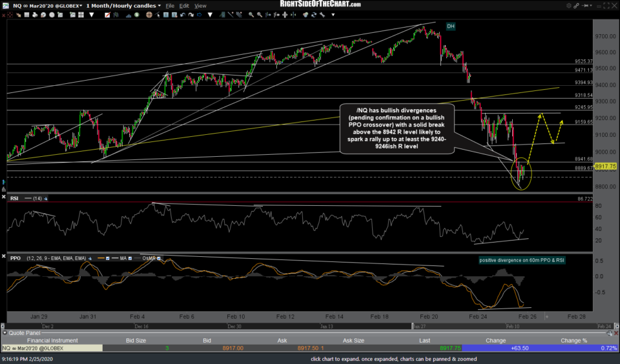Click the grid/table icon in toolbar
This screenshot has width=620, height=364.
coord(26,15)
